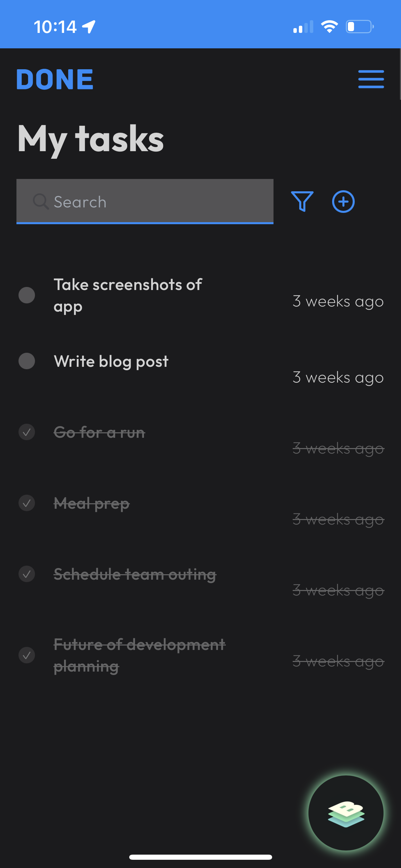Mark 'Take screenshots of app' as complete
401x868 pixels.
(27, 295)
